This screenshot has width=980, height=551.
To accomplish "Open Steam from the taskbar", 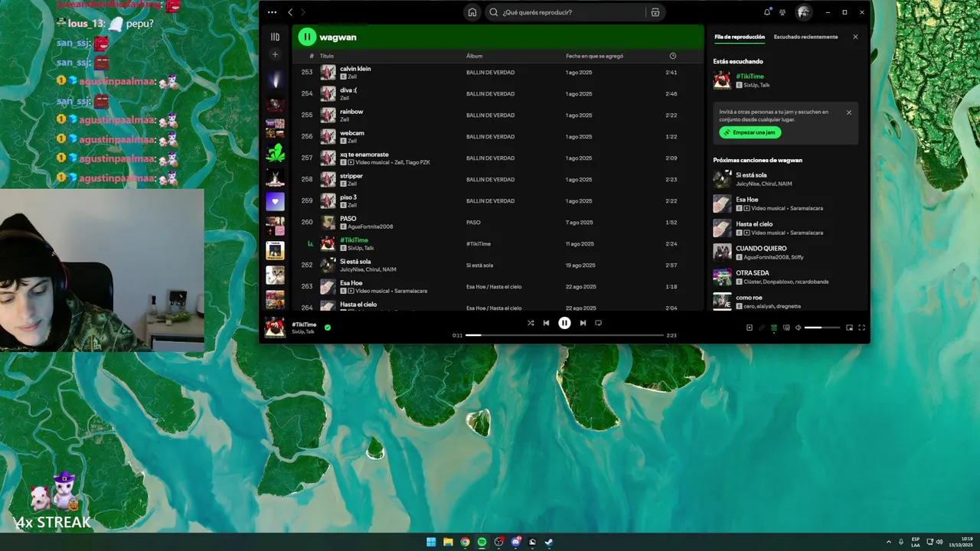I will click(549, 542).
